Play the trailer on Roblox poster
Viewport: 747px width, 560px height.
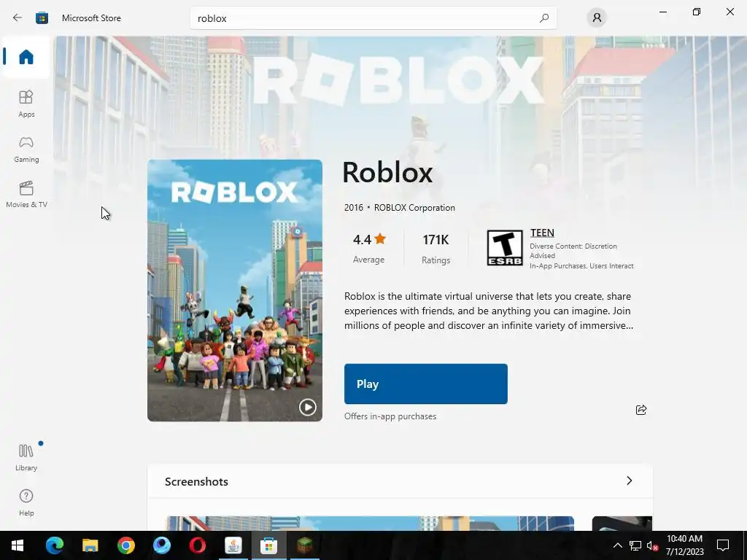coord(307,407)
